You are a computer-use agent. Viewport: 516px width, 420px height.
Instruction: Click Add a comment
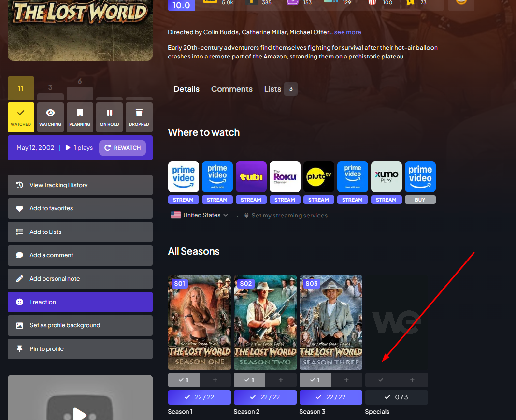pos(80,255)
